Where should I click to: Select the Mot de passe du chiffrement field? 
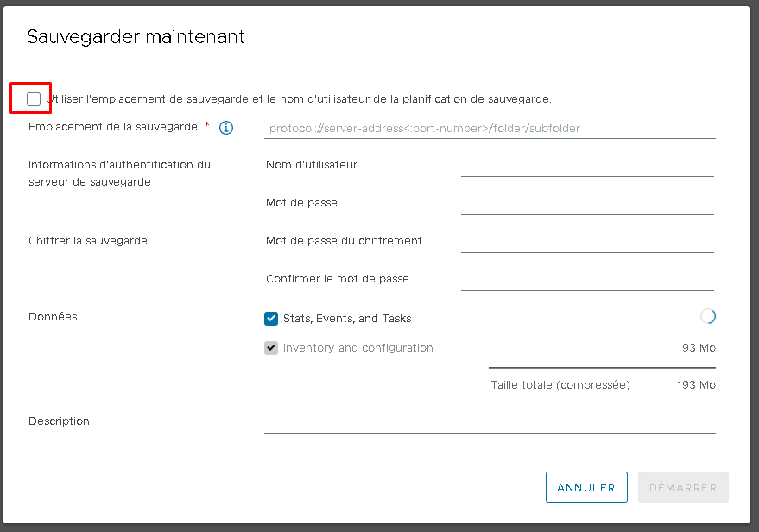click(x=588, y=242)
